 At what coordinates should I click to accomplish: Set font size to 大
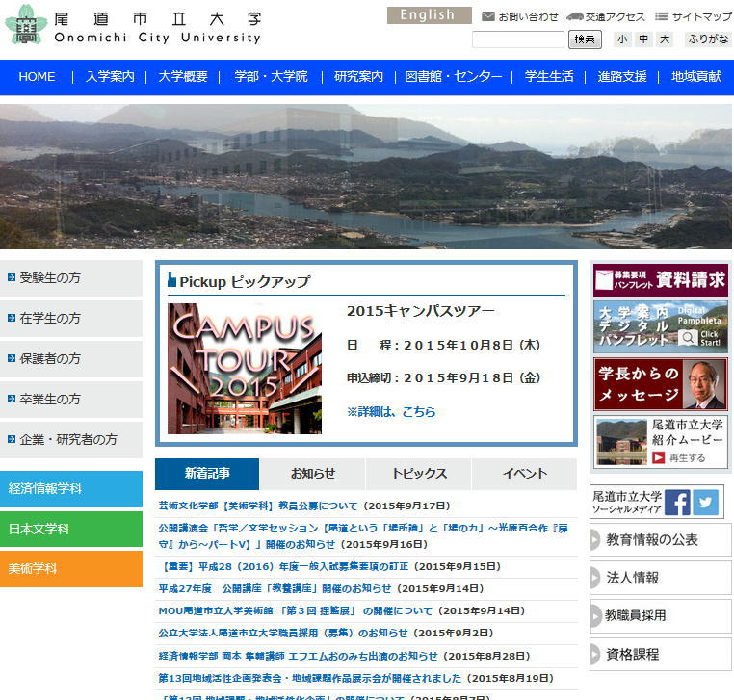click(665, 39)
